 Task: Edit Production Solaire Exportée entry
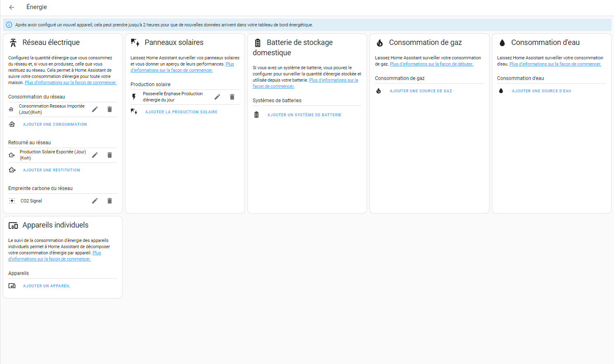pos(95,155)
